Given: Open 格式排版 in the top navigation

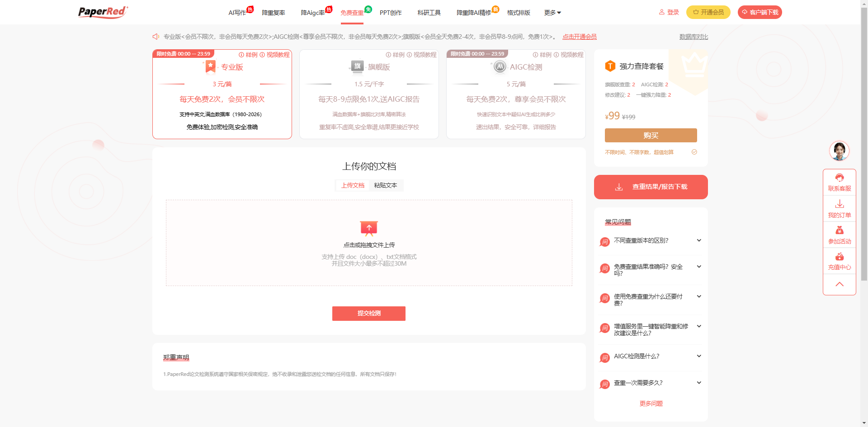Looking at the screenshot, I should tap(519, 13).
